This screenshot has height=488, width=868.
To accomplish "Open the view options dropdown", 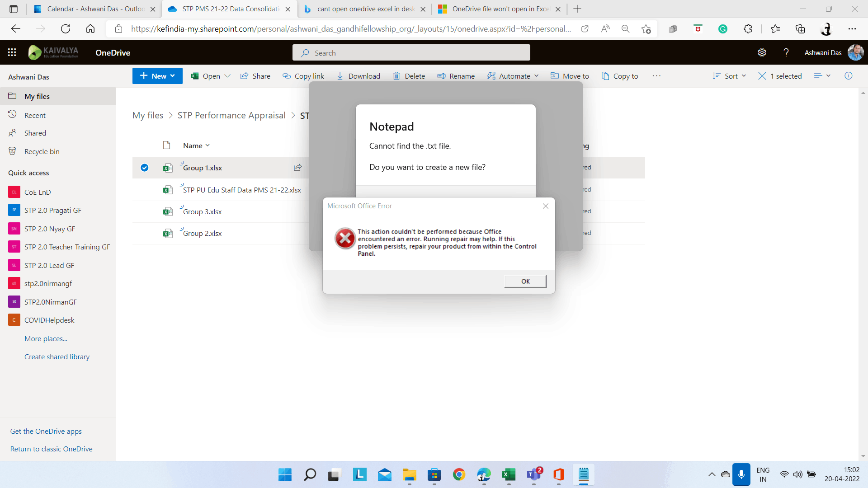I will (x=822, y=76).
